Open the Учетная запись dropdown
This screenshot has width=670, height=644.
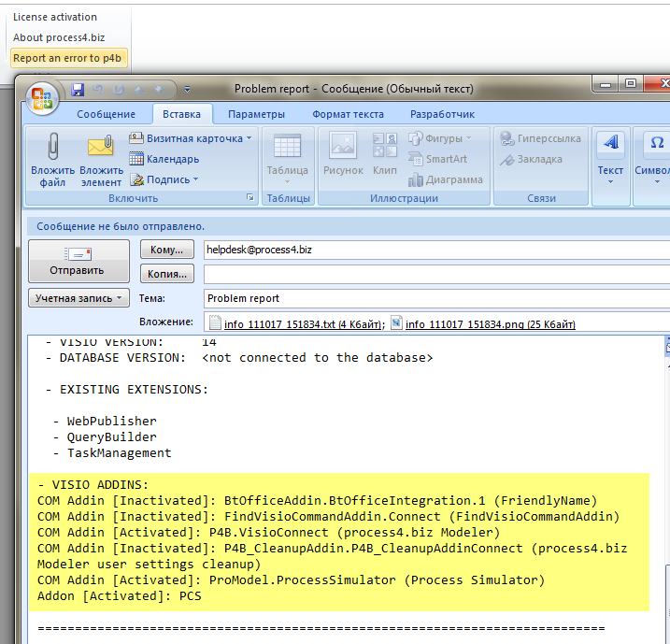click(78, 298)
